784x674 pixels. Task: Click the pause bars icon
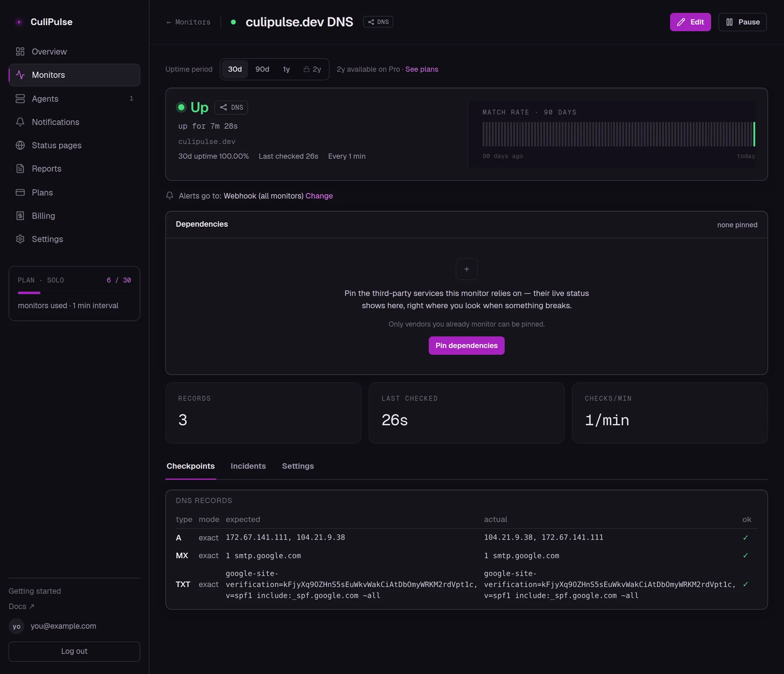coord(730,22)
